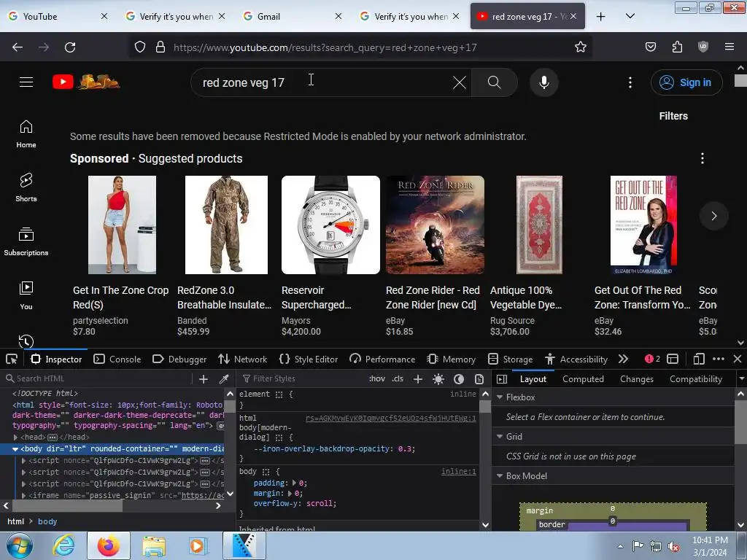Activate the element picker in devtools
This screenshot has height=560, width=747.
coord(12,359)
